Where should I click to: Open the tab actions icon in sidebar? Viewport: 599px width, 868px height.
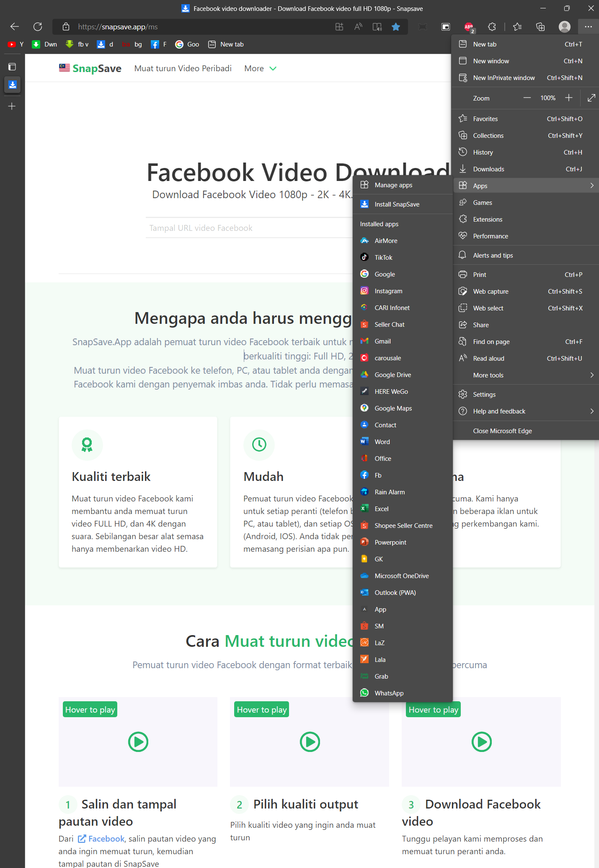[12, 67]
